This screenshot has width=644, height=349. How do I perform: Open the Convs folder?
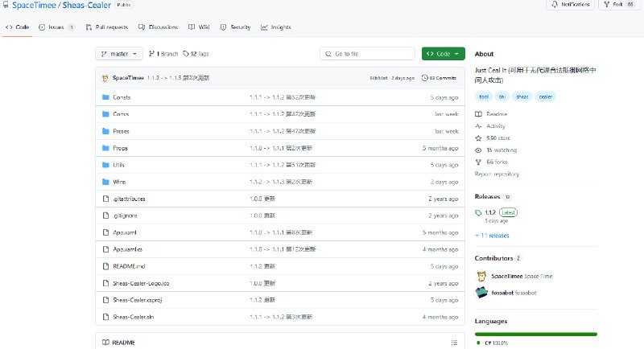tap(121, 114)
